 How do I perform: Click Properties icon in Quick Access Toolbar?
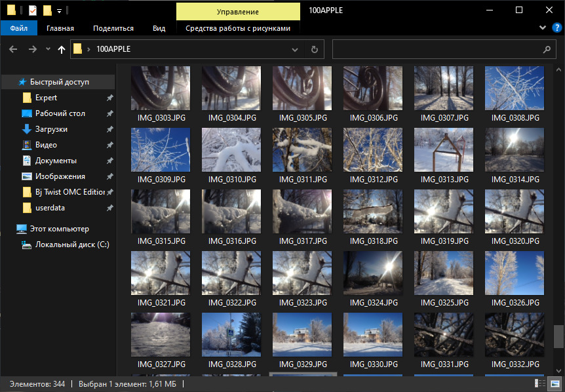33,10
